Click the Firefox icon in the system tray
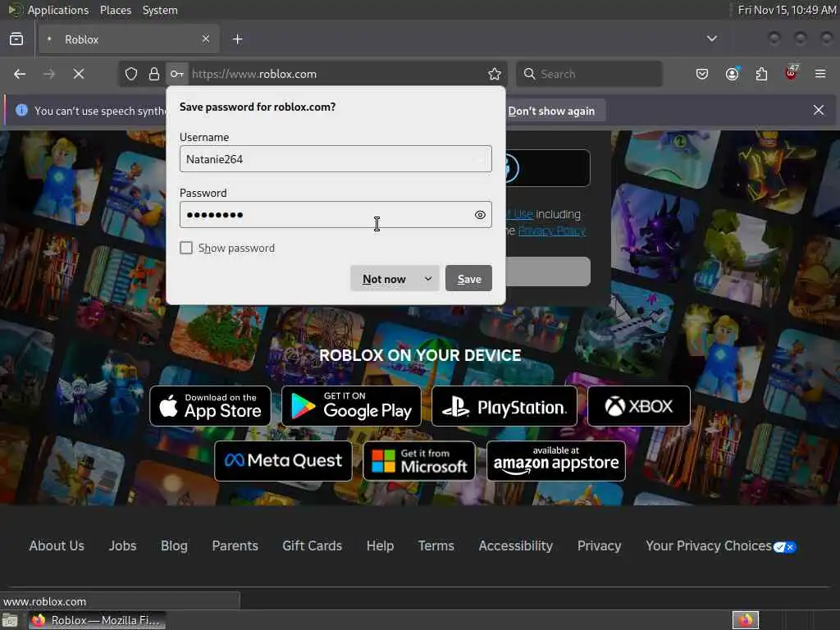The image size is (840, 630). pyautogui.click(x=746, y=620)
